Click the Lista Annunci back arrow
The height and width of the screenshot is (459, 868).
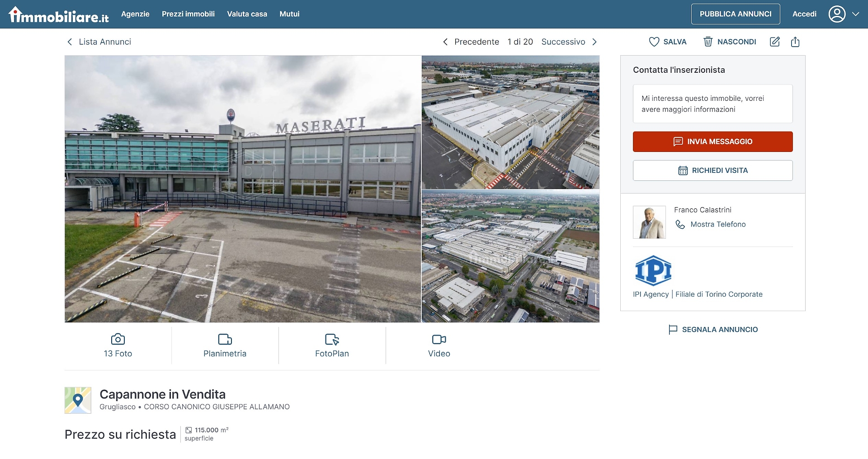click(x=70, y=42)
